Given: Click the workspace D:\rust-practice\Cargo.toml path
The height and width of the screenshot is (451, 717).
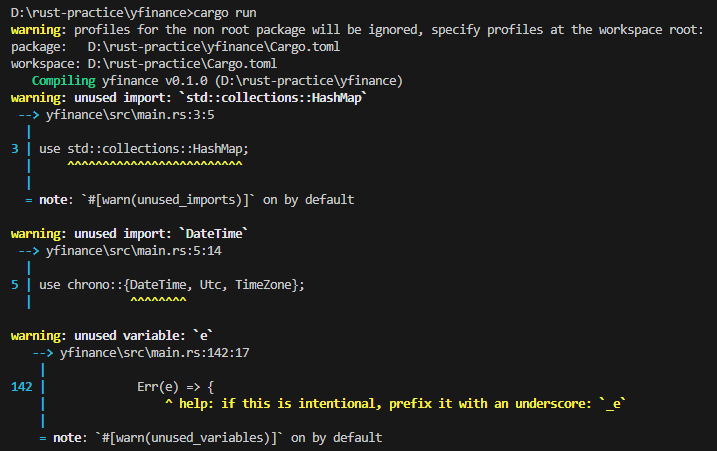Looking at the screenshot, I should pos(182,64).
